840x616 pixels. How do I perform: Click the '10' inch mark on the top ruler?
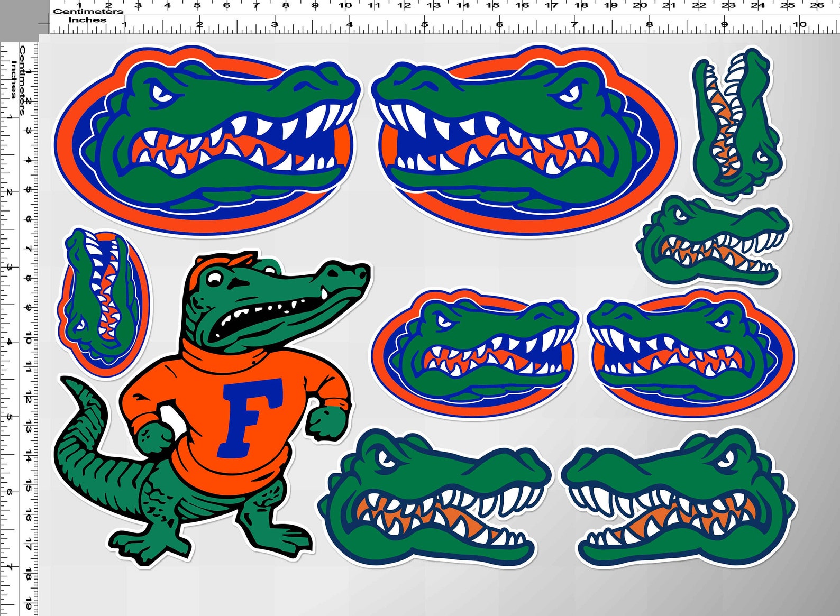799,24
